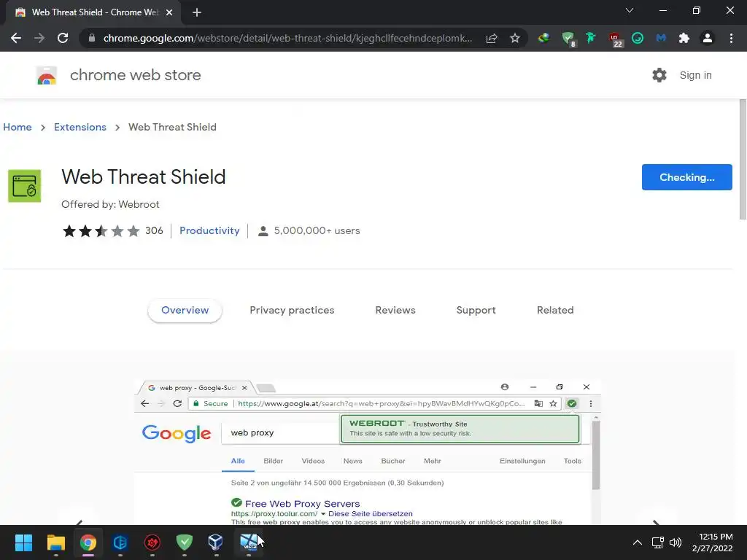Open the Windows Start menu
Image resolution: width=747 pixels, height=560 pixels.
[23, 542]
